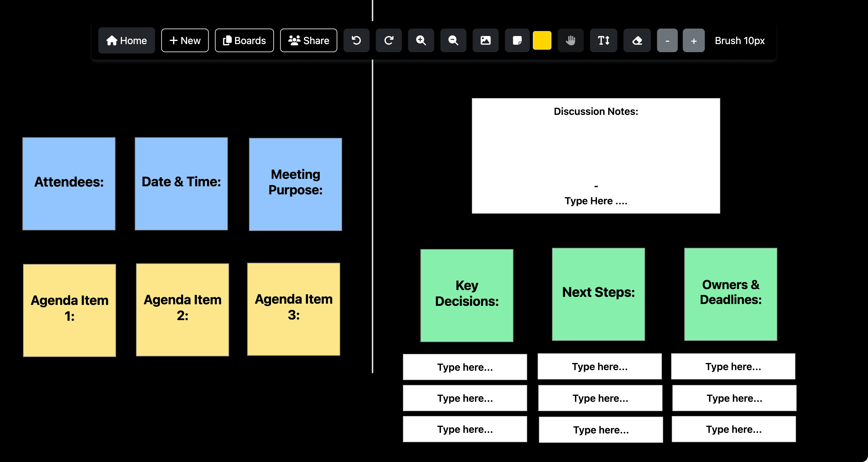Create a New board
The image size is (868, 462).
click(x=184, y=40)
